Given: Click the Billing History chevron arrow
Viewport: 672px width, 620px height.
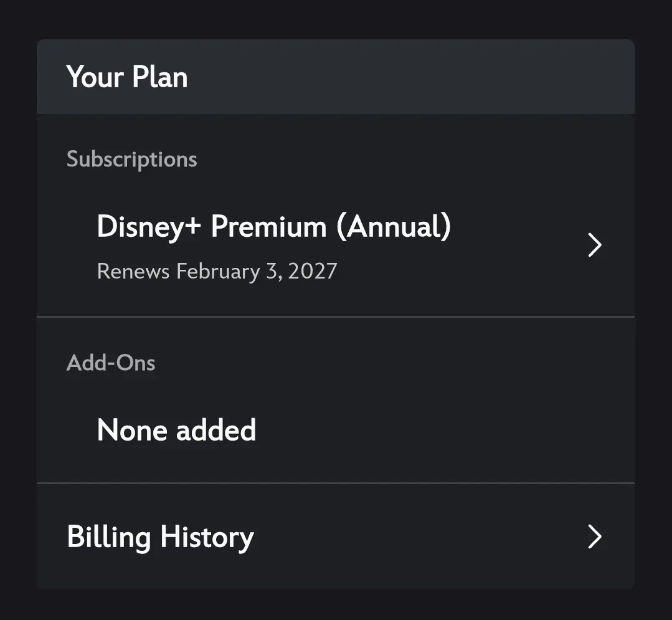Looking at the screenshot, I should click(595, 537).
